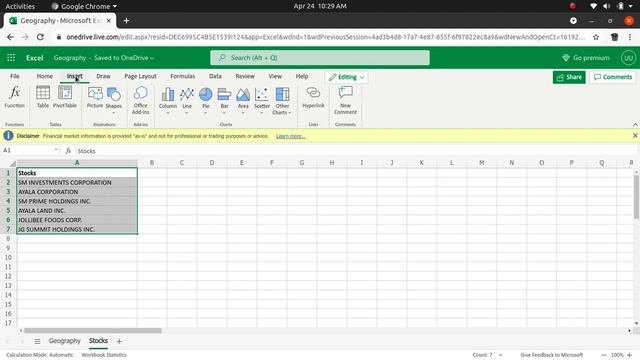Open the View tab

point(275,76)
